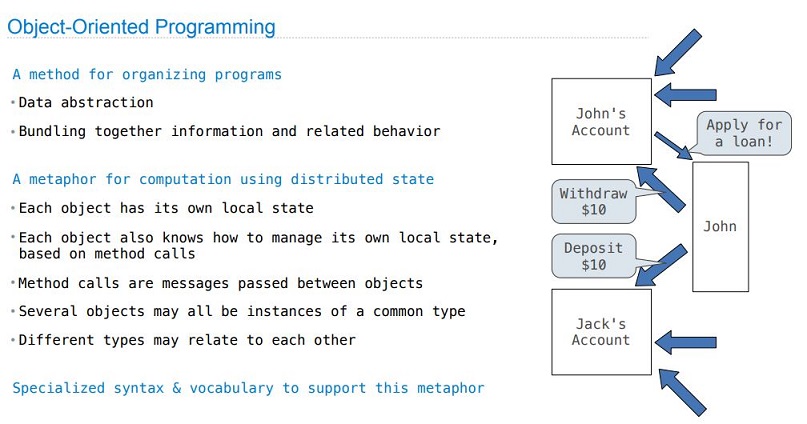Click the diagonal arrow above John's Account box

coord(678,52)
